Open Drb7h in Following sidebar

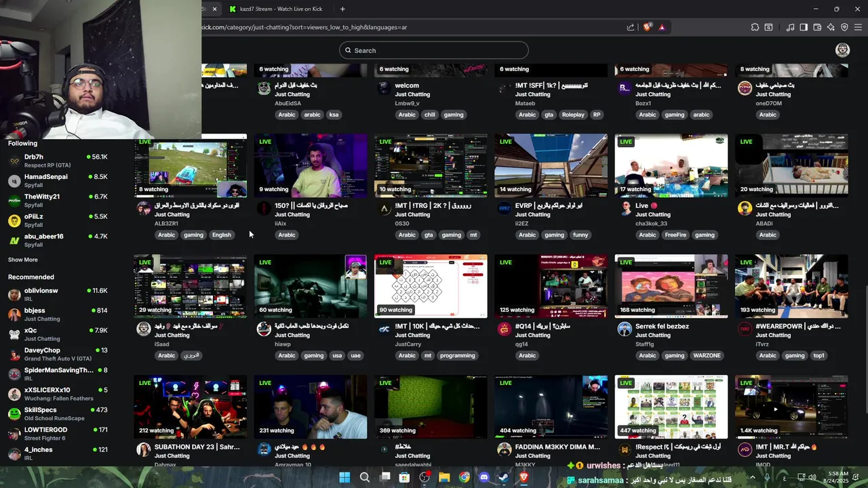[x=58, y=161]
